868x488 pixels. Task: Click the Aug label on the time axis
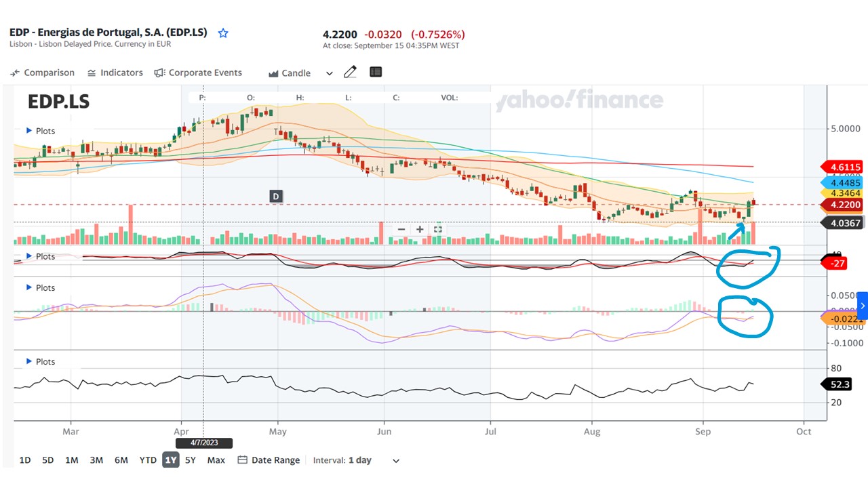click(592, 431)
